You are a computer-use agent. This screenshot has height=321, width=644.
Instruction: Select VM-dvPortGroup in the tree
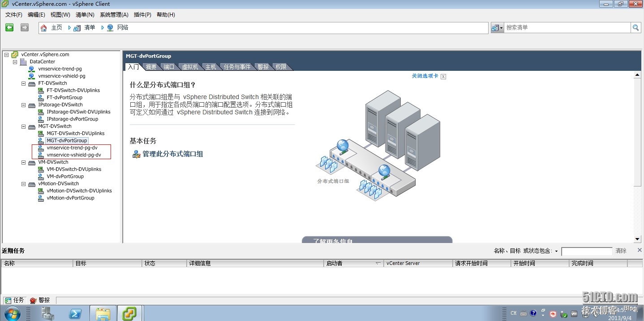point(65,177)
